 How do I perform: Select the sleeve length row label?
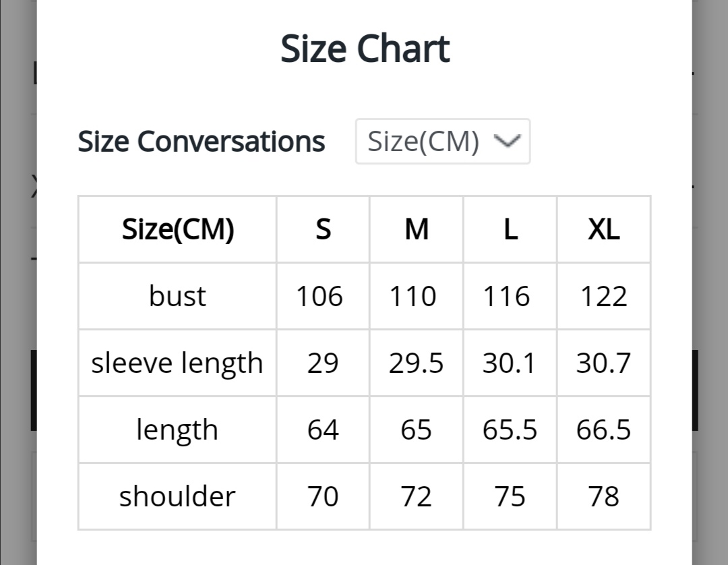[x=177, y=363]
